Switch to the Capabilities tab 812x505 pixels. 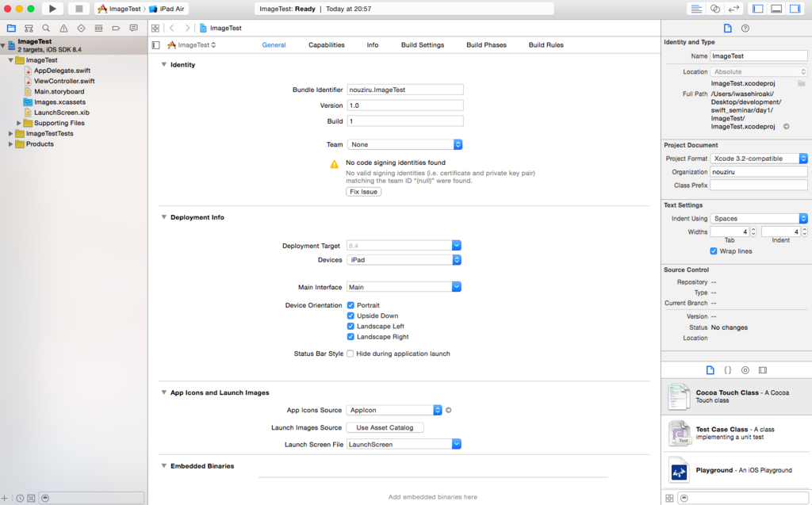[x=326, y=45]
